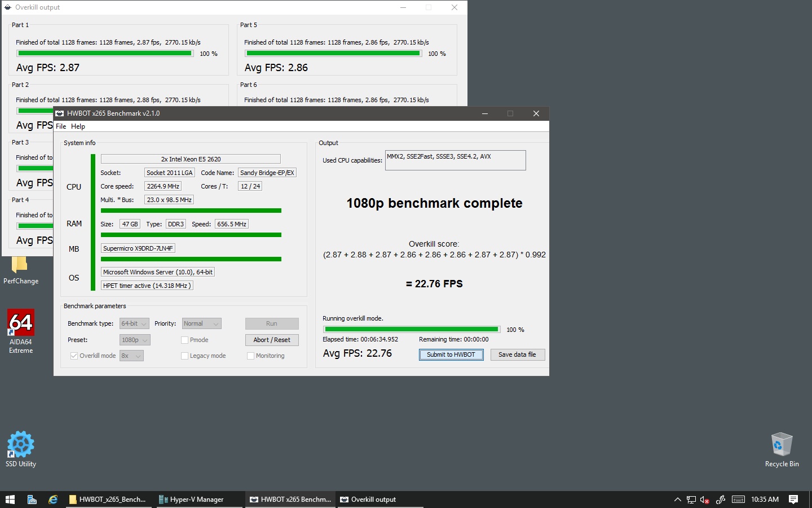Screen dimensions: 812x508
Task: Click the RAM speed 656.5 MHz field
Action: click(x=232, y=224)
